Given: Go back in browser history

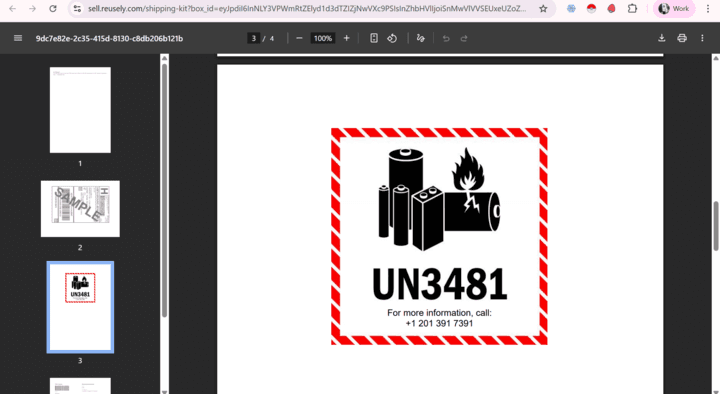Looking at the screenshot, I should pos(12,9).
